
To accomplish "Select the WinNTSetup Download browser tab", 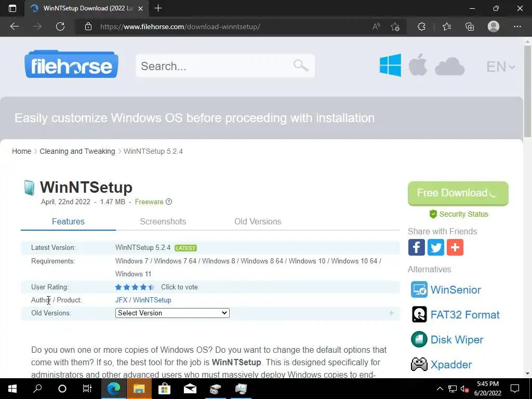I will point(87,8).
